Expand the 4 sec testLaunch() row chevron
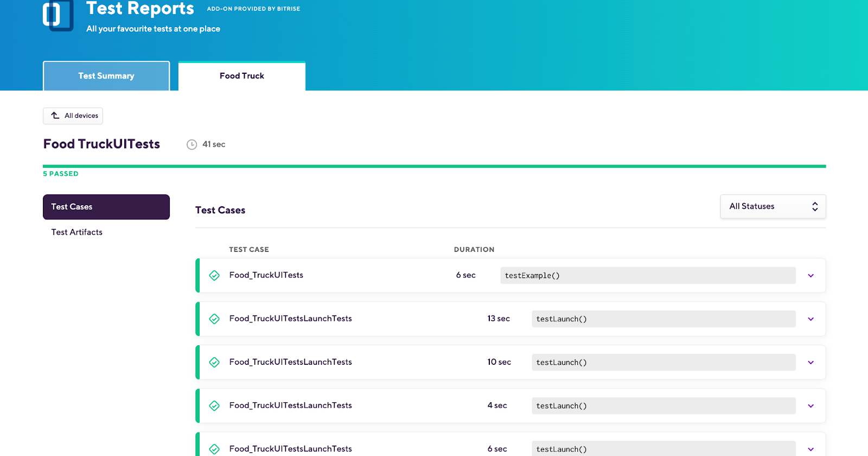The height and width of the screenshot is (456, 868). (x=810, y=406)
